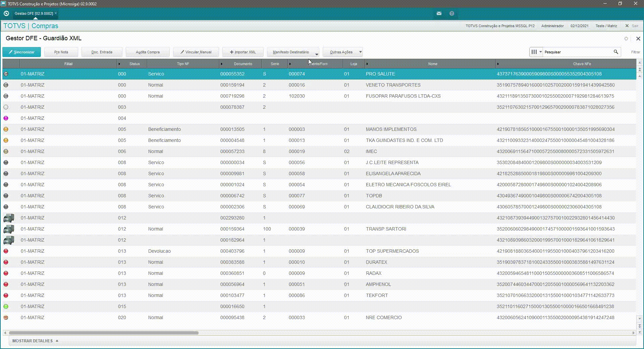
Task: Click the Pre Nota button
Action: coord(61,52)
